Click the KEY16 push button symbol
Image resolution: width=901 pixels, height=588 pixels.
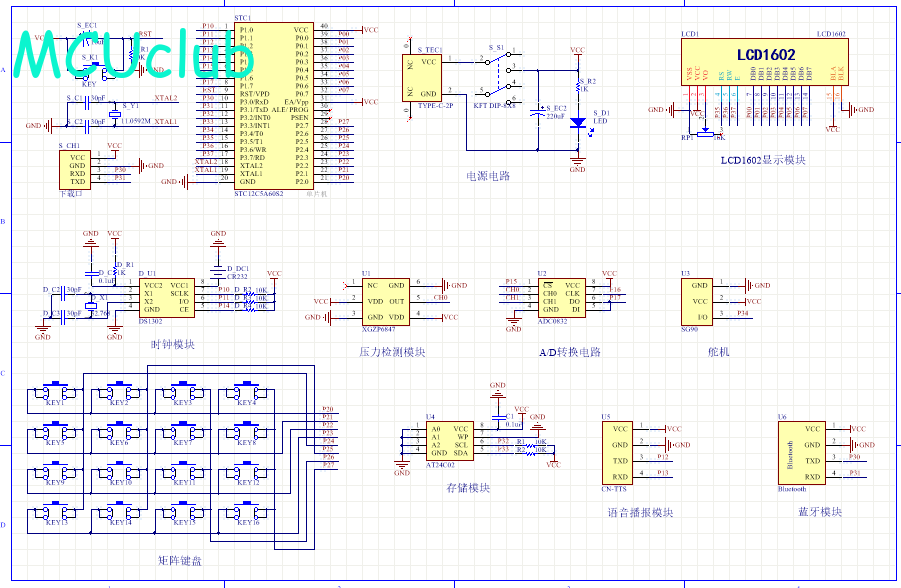pos(248,510)
